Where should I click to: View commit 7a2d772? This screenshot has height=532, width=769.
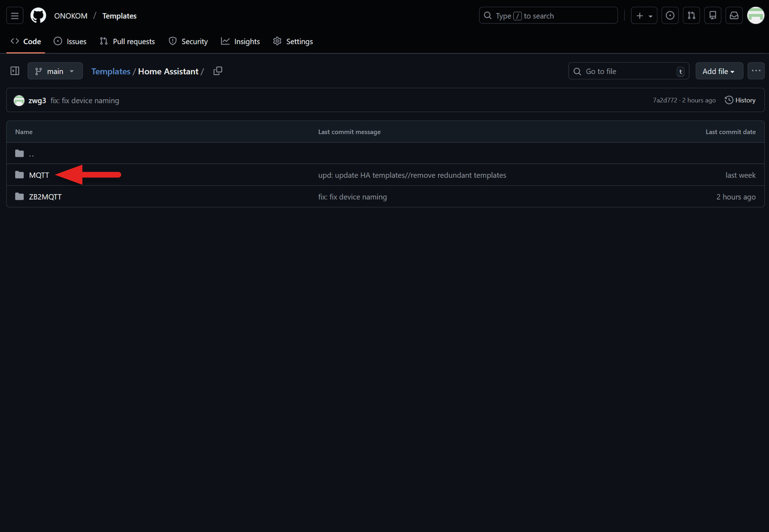click(x=665, y=100)
